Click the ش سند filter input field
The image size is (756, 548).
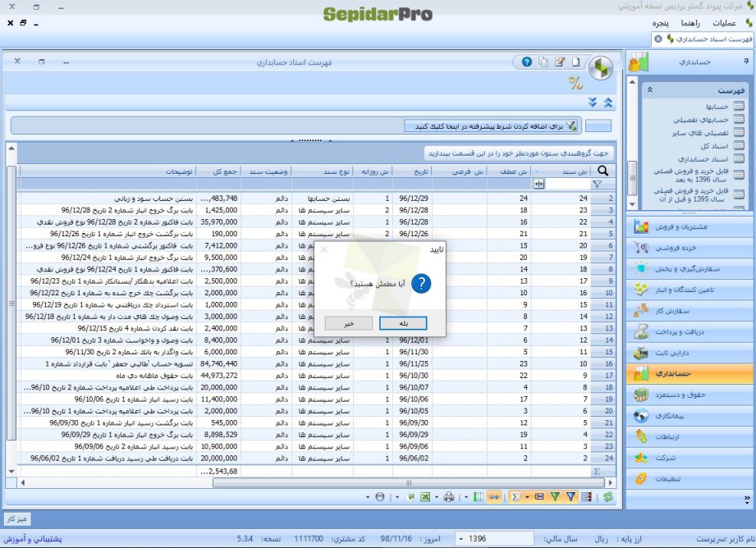coord(567,184)
